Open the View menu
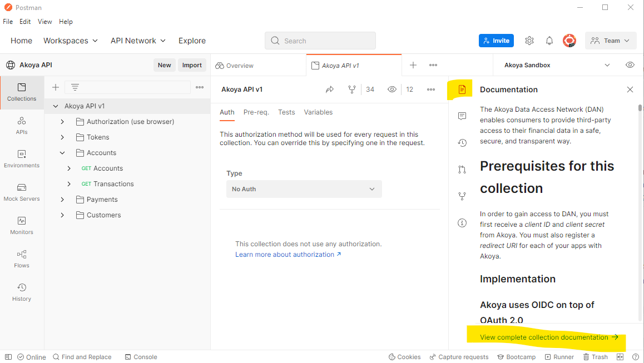The width and height of the screenshot is (644, 363). coord(44,22)
